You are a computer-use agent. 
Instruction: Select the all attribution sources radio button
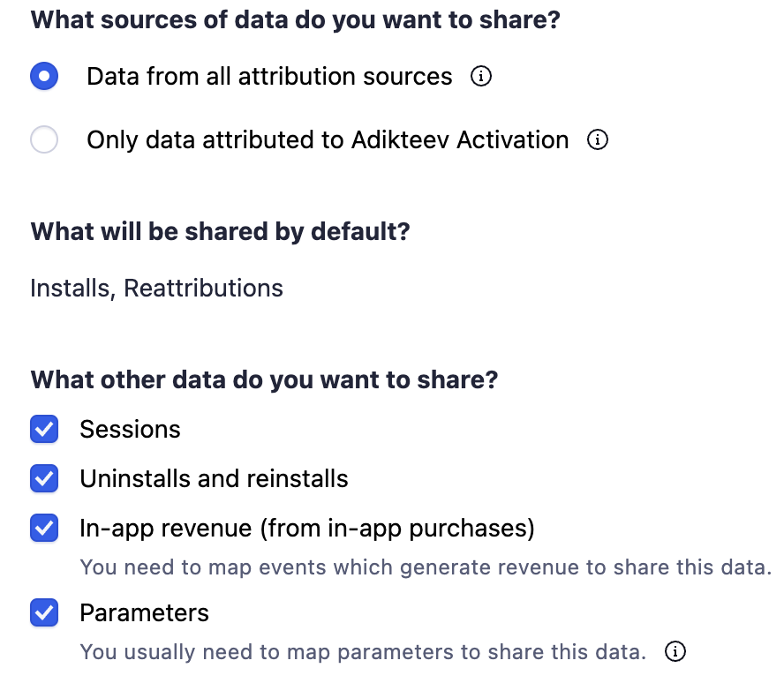44,77
